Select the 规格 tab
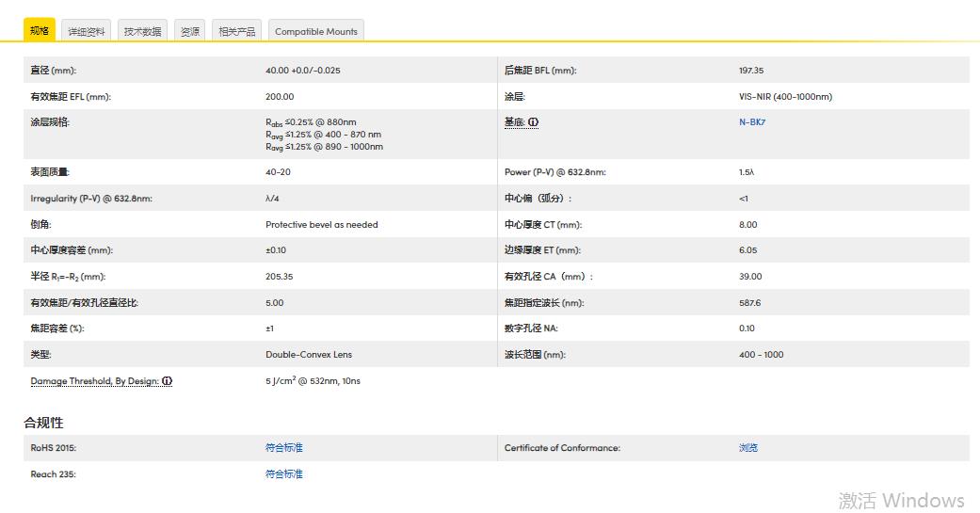Image resolution: width=980 pixels, height=513 pixels. coord(40,31)
